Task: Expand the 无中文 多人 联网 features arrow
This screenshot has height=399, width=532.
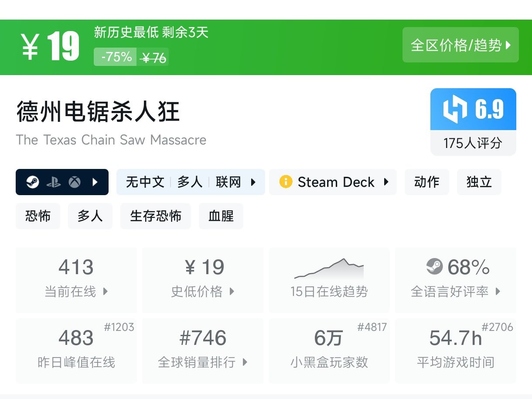Action: (253, 182)
